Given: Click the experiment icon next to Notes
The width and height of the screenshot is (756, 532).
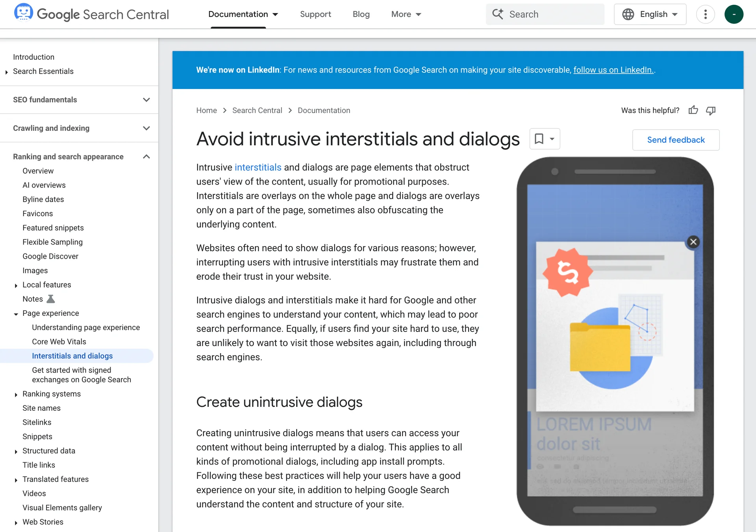Looking at the screenshot, I should tap(51, 298).
